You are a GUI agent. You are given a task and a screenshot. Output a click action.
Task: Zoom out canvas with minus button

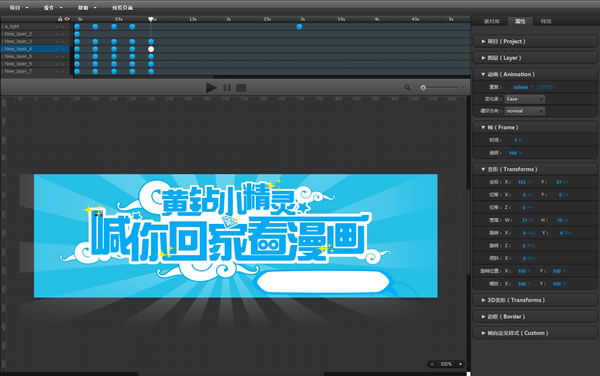point(432,364)
